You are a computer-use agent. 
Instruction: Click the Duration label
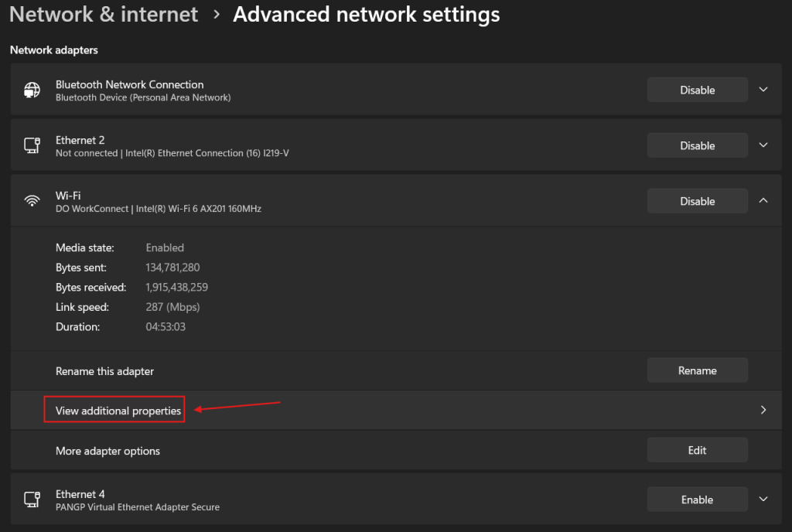[x=78, y=326]
